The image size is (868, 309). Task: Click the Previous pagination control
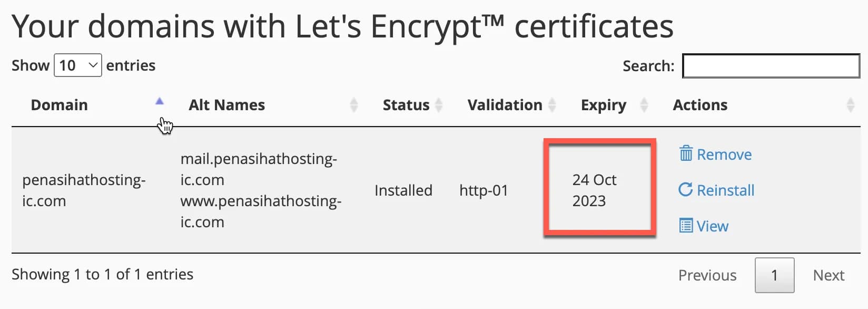(x=707, y=275)
